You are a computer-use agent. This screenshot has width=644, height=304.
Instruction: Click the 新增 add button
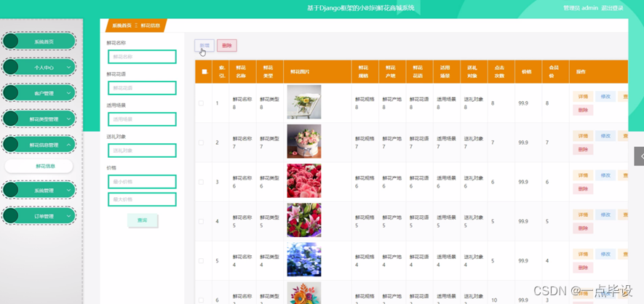[x=204, y=46]
